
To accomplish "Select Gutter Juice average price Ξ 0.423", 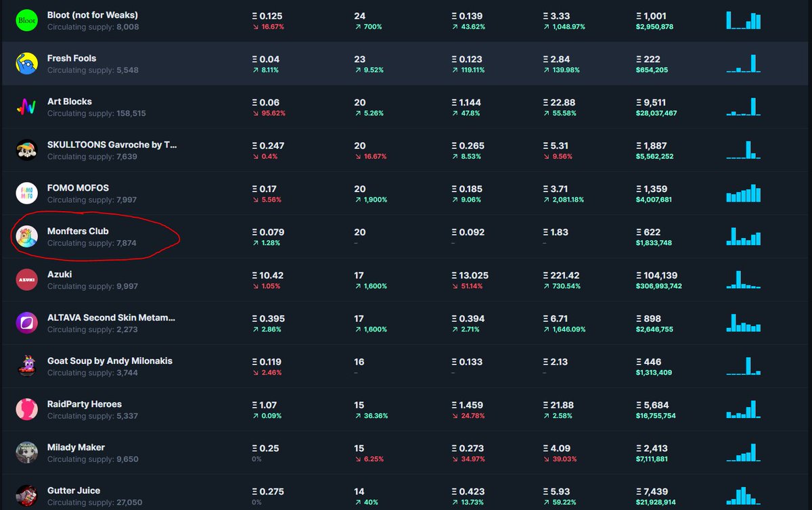I will (467, 492).
